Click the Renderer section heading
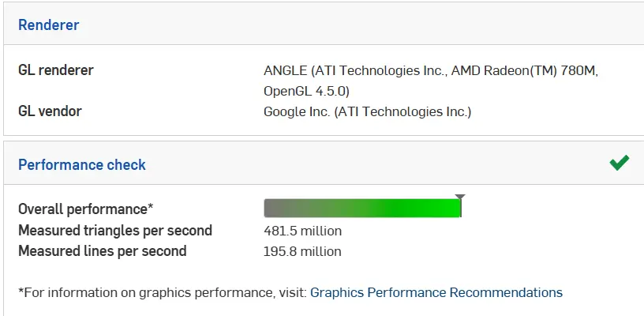 coord(48,24)
